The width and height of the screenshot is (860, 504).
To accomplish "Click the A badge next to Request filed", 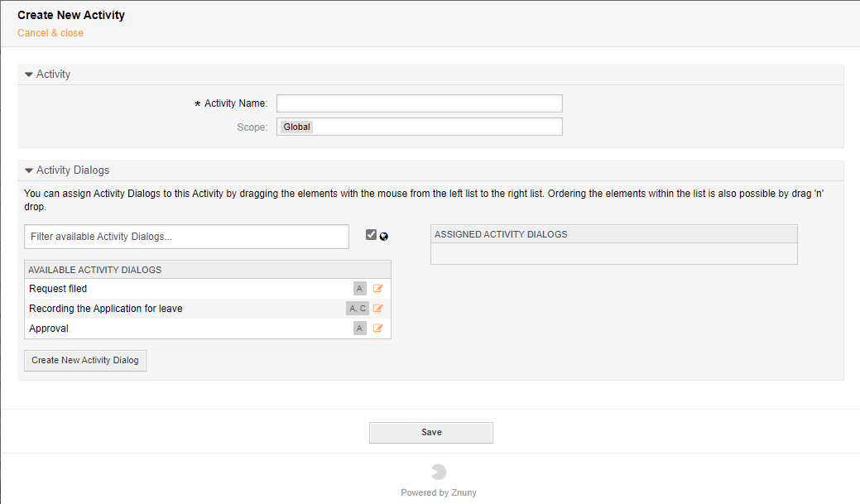I will click(359, 288).
